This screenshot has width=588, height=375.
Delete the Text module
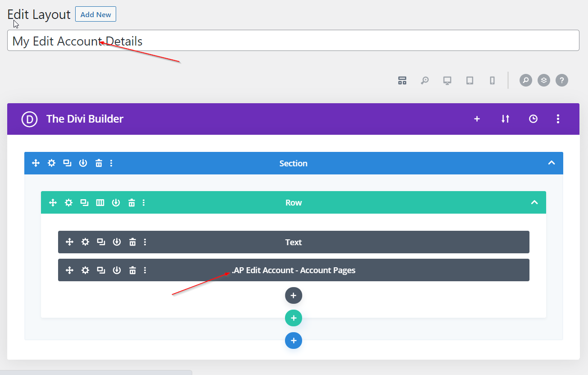pyautogui.click(x=132, y=242)
